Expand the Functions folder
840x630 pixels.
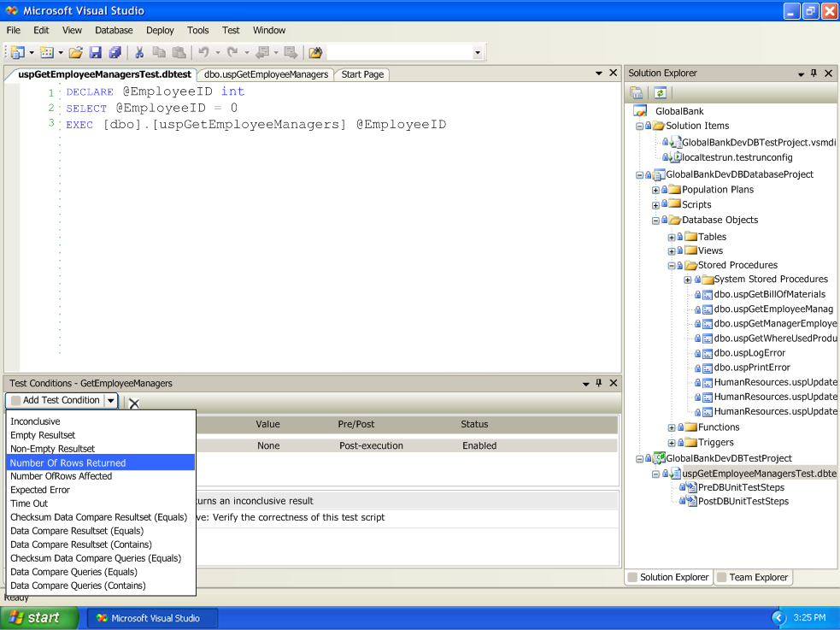672,427
